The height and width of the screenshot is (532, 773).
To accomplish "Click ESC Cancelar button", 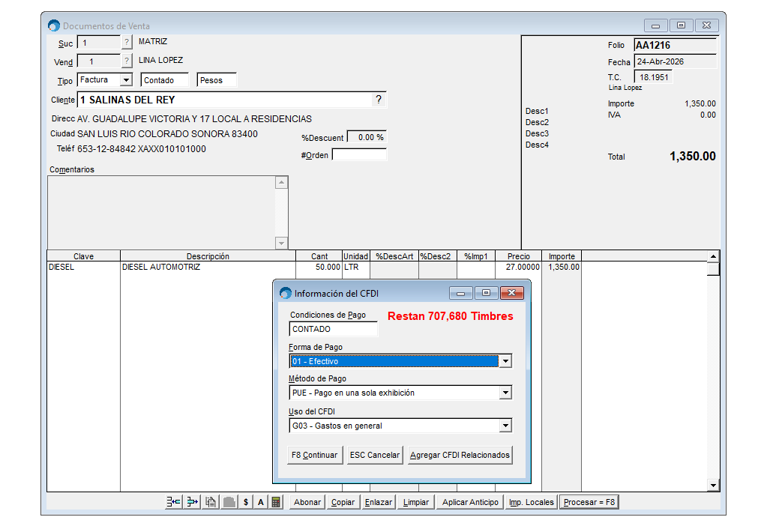I will pos(375,455).
